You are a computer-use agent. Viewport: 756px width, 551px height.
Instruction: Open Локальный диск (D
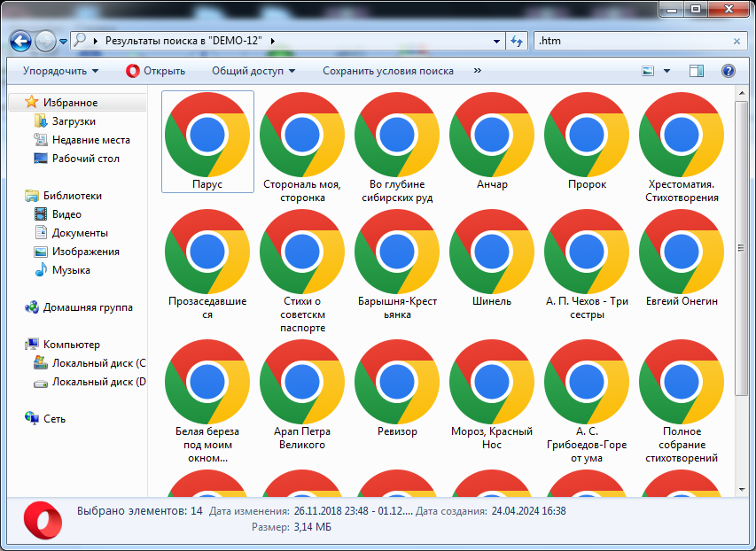coord(99,383)
